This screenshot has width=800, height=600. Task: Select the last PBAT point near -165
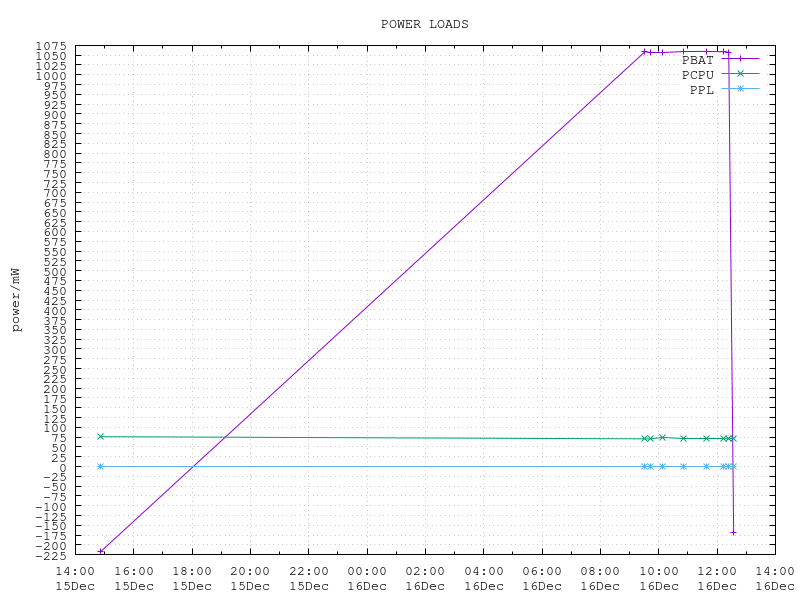pos(733,532)
